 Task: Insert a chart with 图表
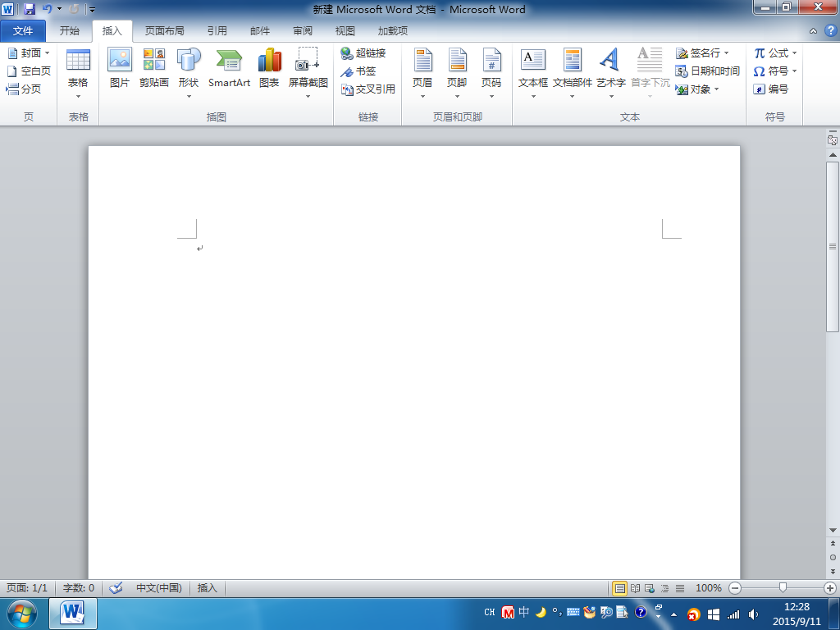[x=269, y=67]
